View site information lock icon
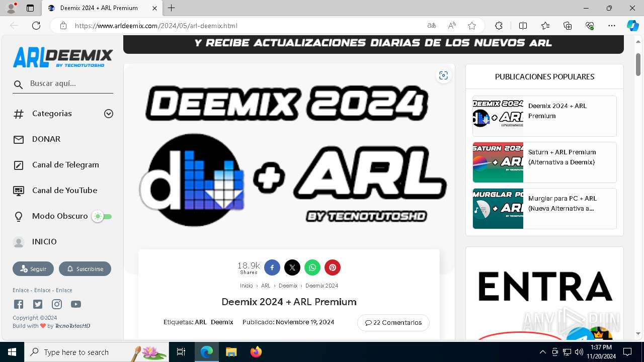 coord(63,26)
